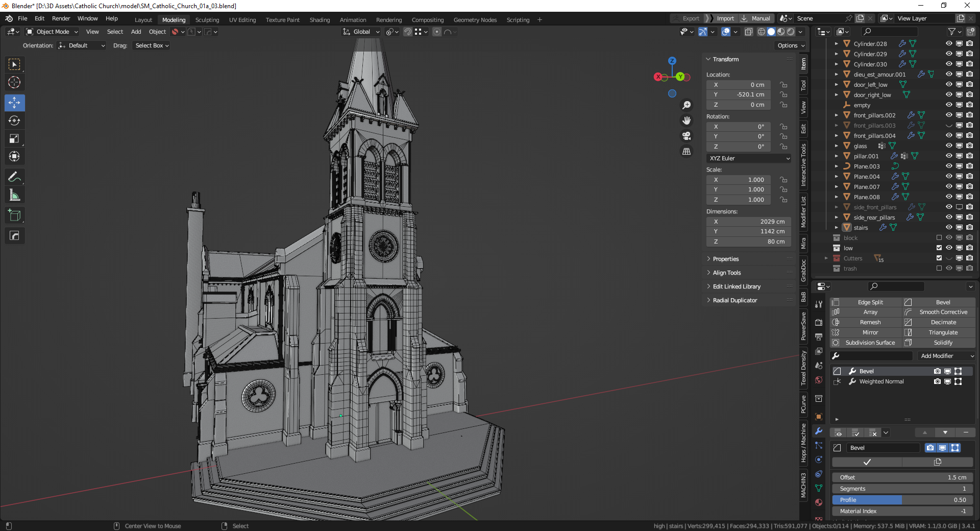Switch to the Sculpting workspace tab
Image resolution: width=980 pixels, height=531 pixels.
pos(207,20)
